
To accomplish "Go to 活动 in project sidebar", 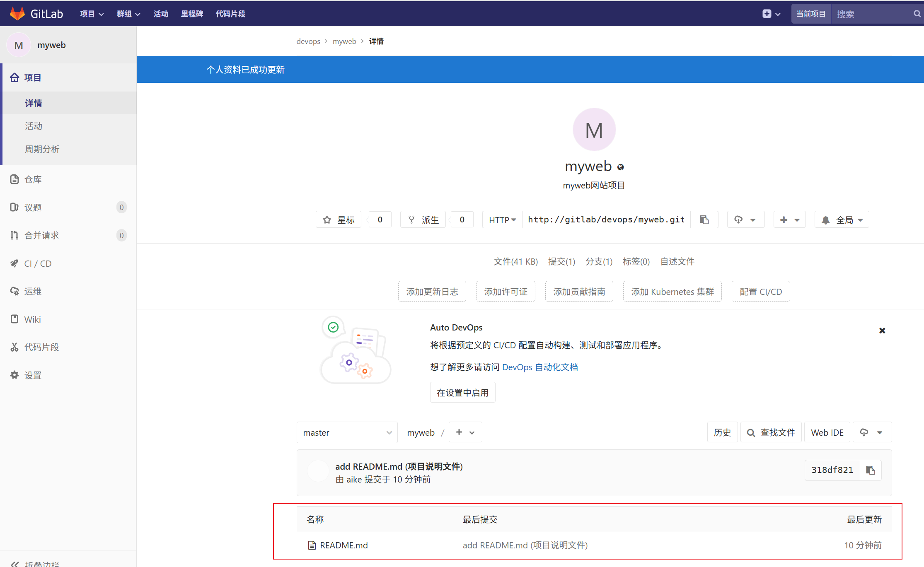I will coord(34,126).
